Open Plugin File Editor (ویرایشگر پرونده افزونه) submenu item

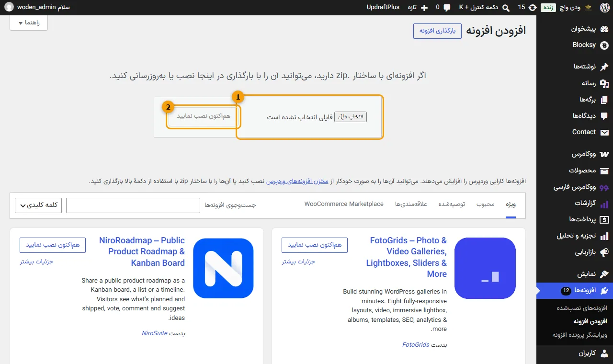tap(580, 334)
